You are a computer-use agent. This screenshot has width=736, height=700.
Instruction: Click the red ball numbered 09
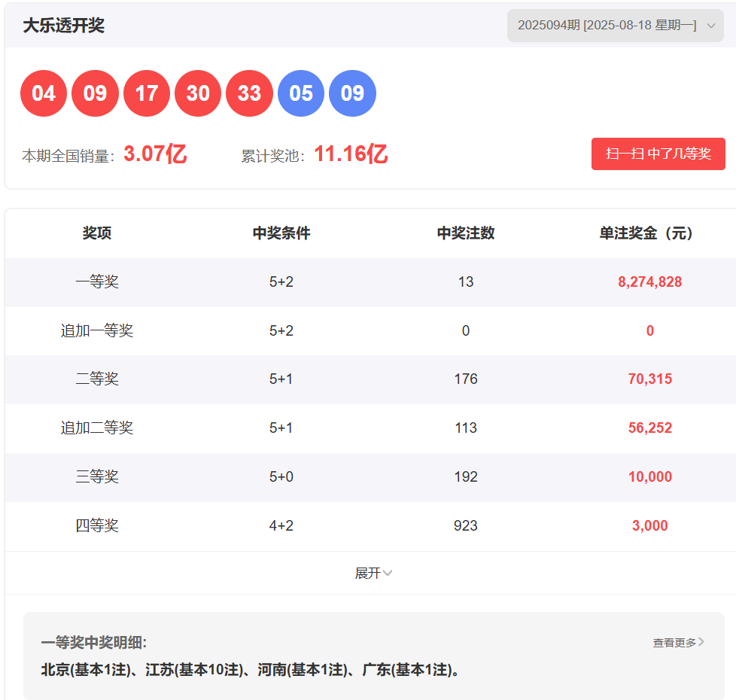[x=95, y=93]
